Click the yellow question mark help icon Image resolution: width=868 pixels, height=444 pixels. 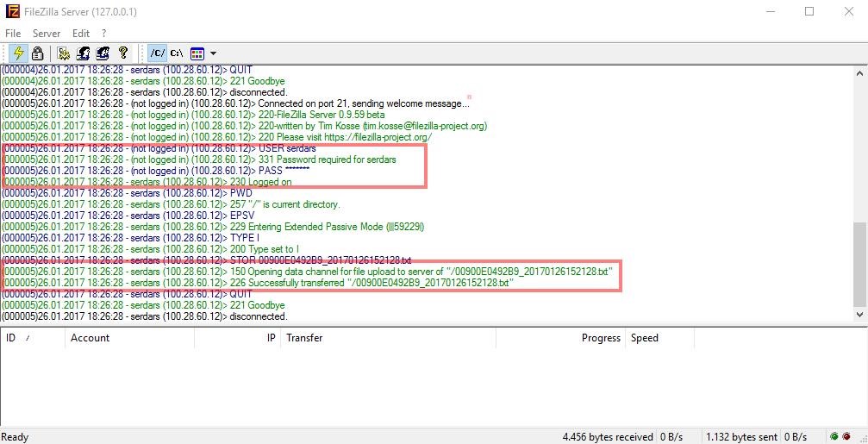122,53
